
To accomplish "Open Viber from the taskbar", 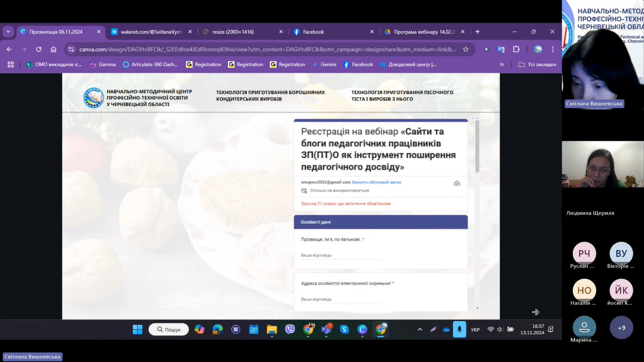I will 290,329.
